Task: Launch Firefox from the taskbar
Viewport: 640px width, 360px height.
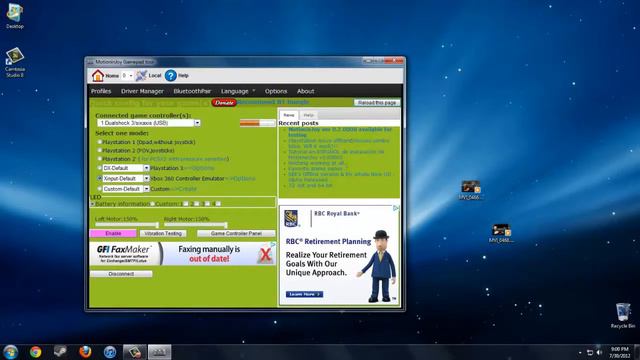Action: tap(85, 352)
